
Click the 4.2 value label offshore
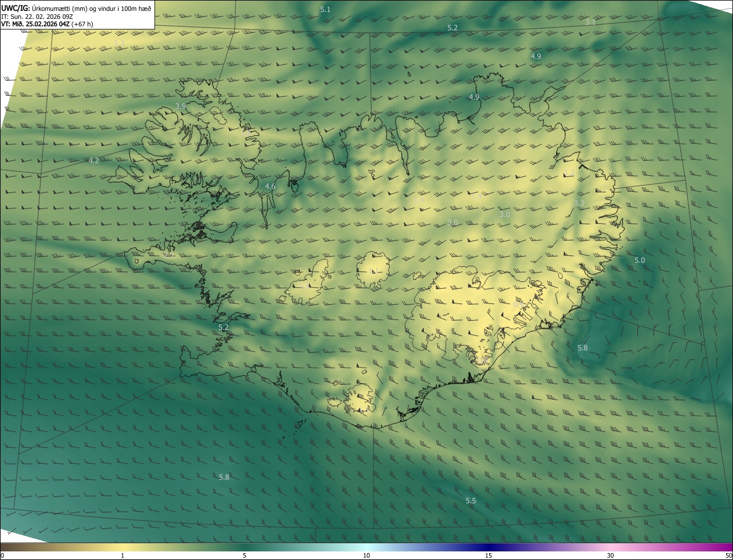click(x=94, y=161)
